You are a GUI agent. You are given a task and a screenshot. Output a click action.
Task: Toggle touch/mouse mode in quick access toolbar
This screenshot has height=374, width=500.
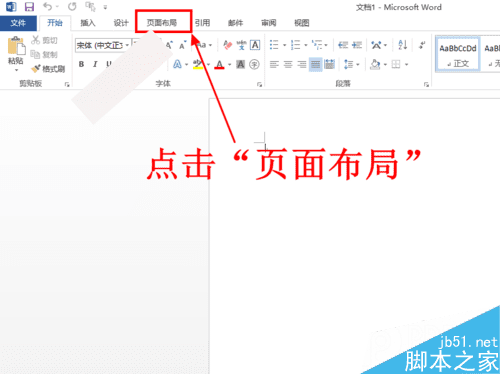pyautogui.click(x=90, y=7)
